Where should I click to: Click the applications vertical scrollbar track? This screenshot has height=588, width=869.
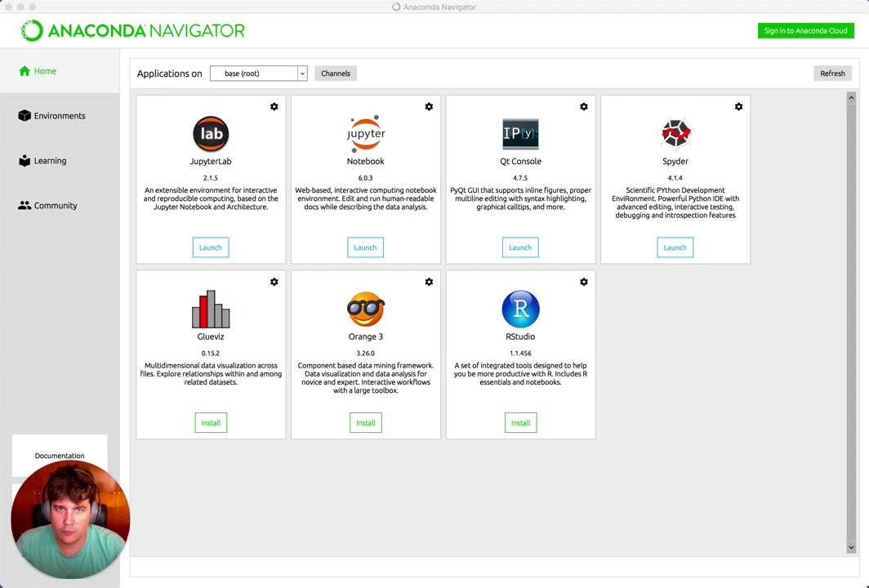click(x=851, y=323)
